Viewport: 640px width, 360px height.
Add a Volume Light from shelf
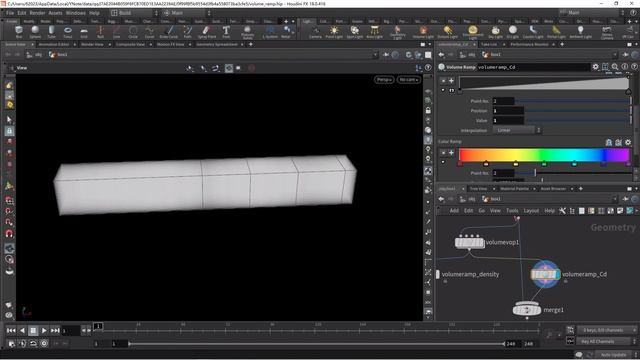click(423, 31)
